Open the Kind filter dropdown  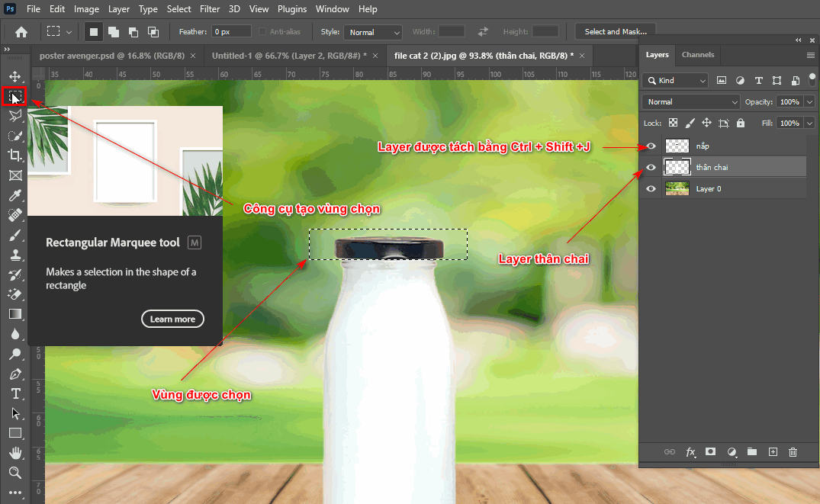pyautogui.click(x=674, y=80)
